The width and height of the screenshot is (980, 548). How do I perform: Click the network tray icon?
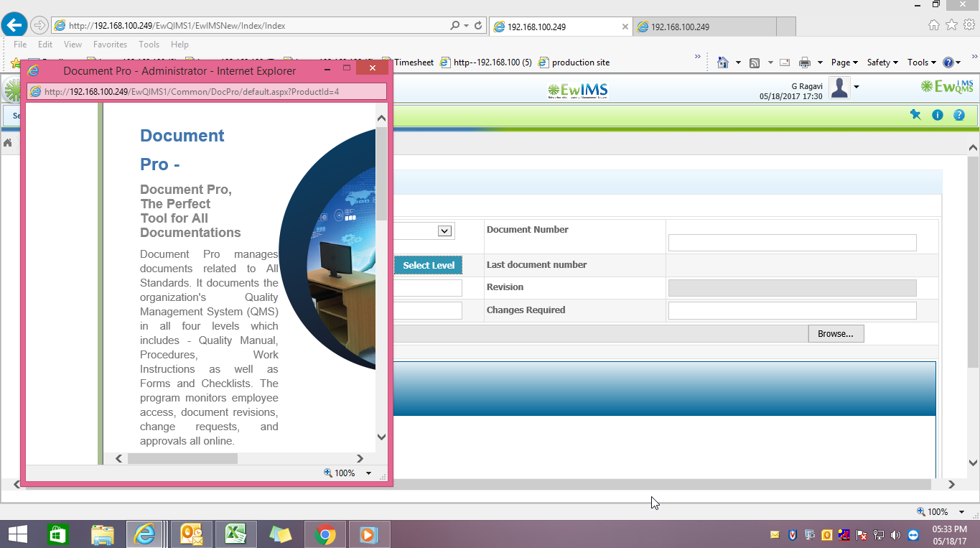click(x=878, y=535)
